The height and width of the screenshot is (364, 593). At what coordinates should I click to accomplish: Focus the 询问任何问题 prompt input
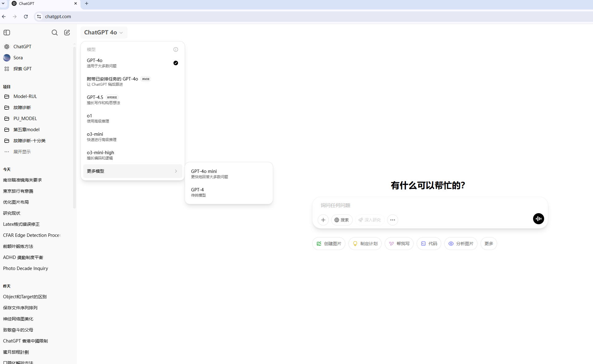point(430,205)
